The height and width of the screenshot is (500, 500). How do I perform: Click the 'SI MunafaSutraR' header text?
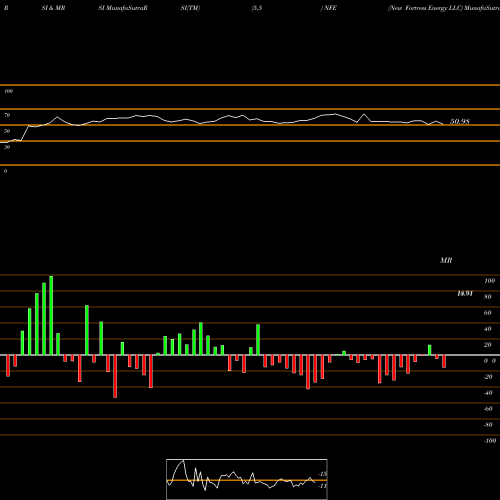click(x=123, y=8)
